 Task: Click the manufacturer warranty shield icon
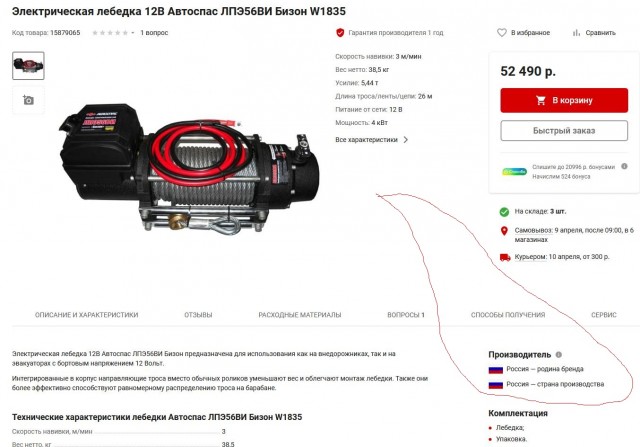[x=340, y=33]
